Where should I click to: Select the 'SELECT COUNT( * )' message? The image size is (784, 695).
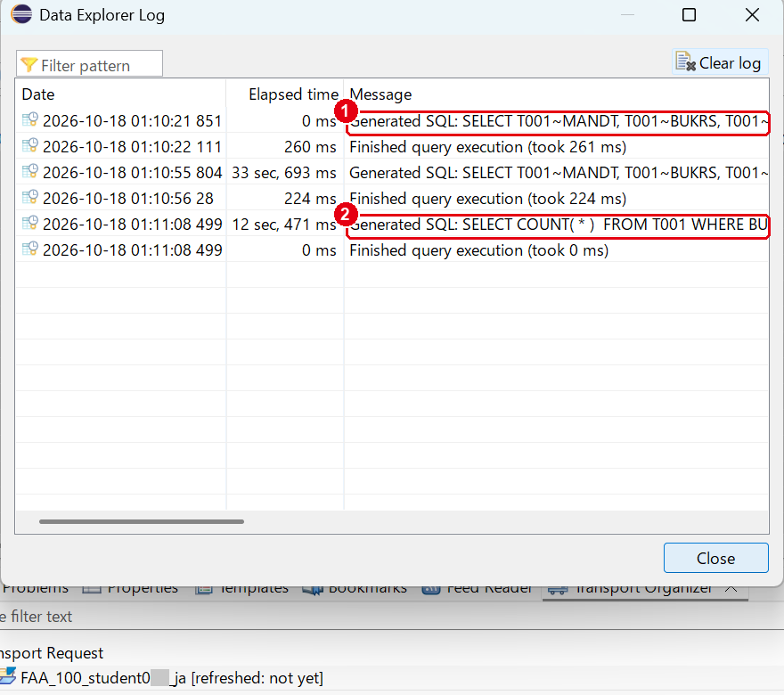559,225
